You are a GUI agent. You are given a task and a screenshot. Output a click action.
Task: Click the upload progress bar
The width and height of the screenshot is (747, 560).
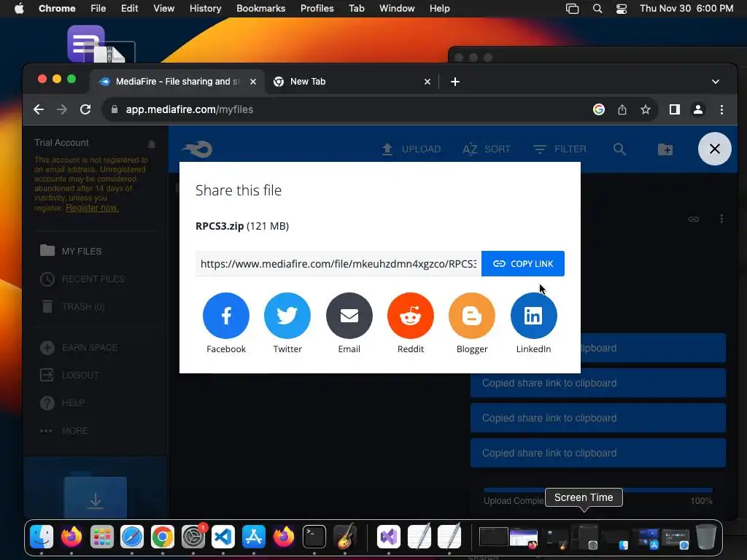[x=598, y=489]
